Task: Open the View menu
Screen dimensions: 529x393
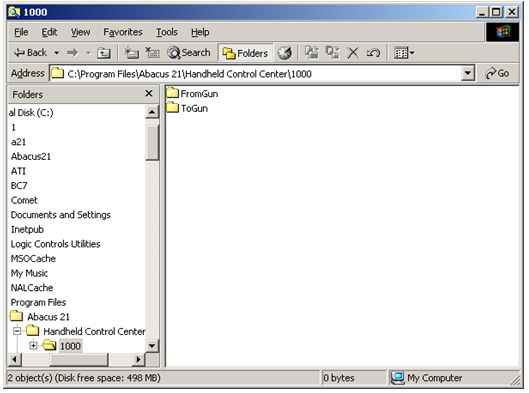Action: (x=80, y=32)
